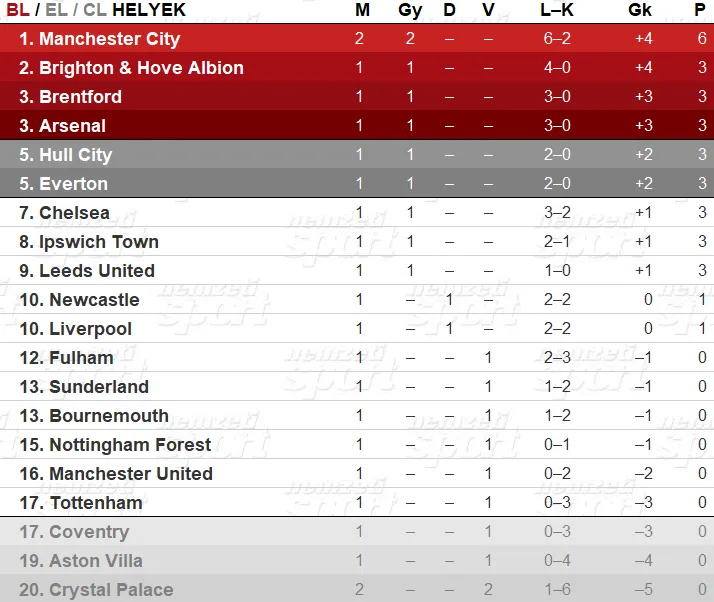Screen dimensions: 714x602
Task: Click Nottingham Forest in the standings
Action: 357,444
